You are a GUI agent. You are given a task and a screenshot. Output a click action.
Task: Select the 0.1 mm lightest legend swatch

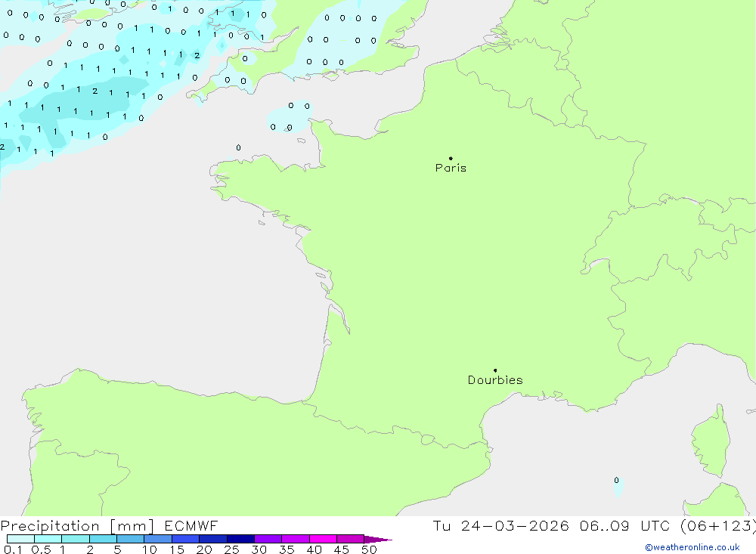[x=20, y=539]
